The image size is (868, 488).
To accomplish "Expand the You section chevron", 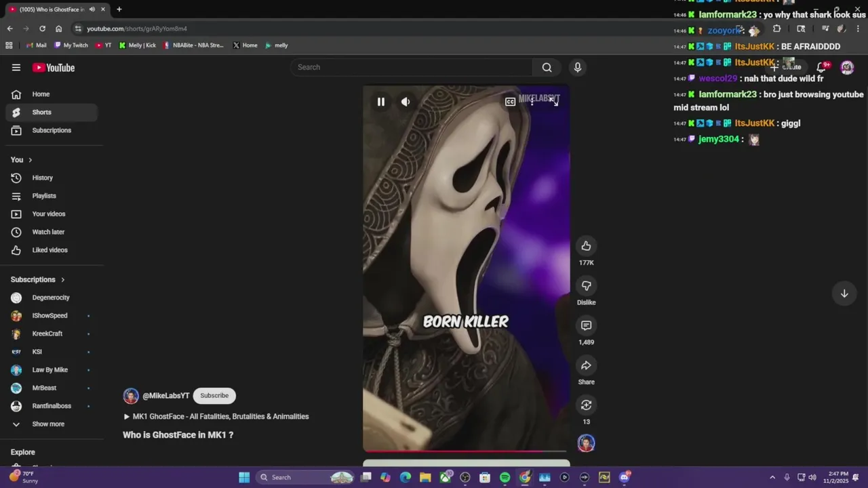I will pos(30,160).
